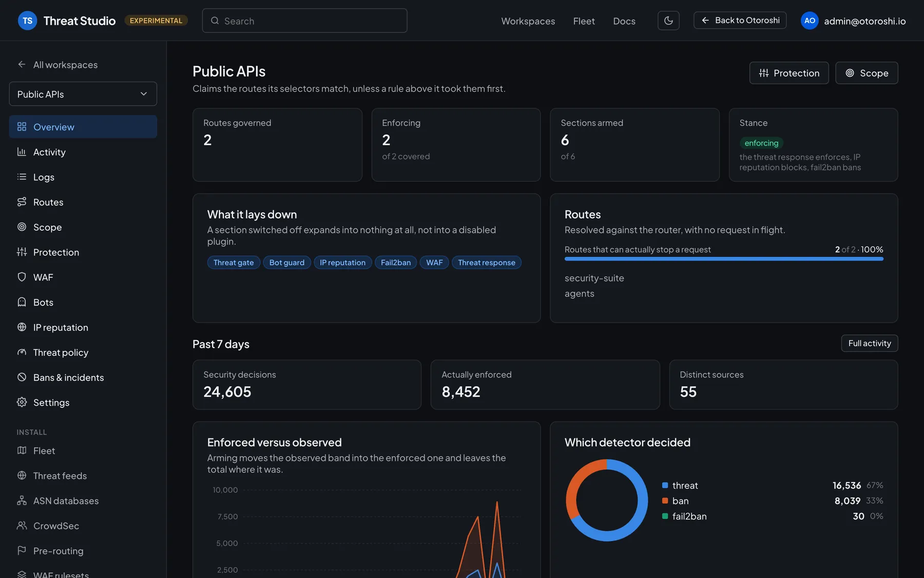Image resolution: width=924 pixels, height=578 pixels.
Task: Click the agents route entry
Action: click(x=580, y=293)
